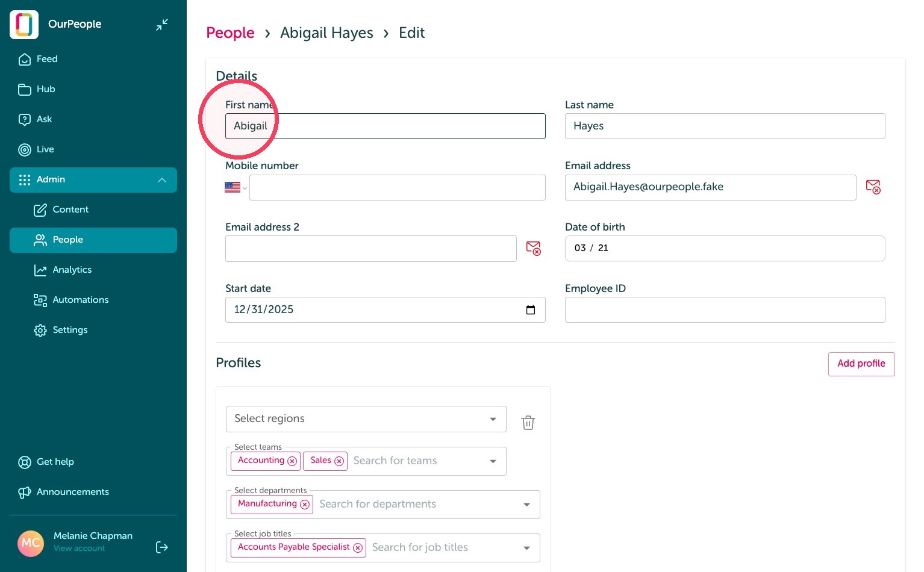
Task: Delete profile with the trash icon
Action: coord(528,423)
